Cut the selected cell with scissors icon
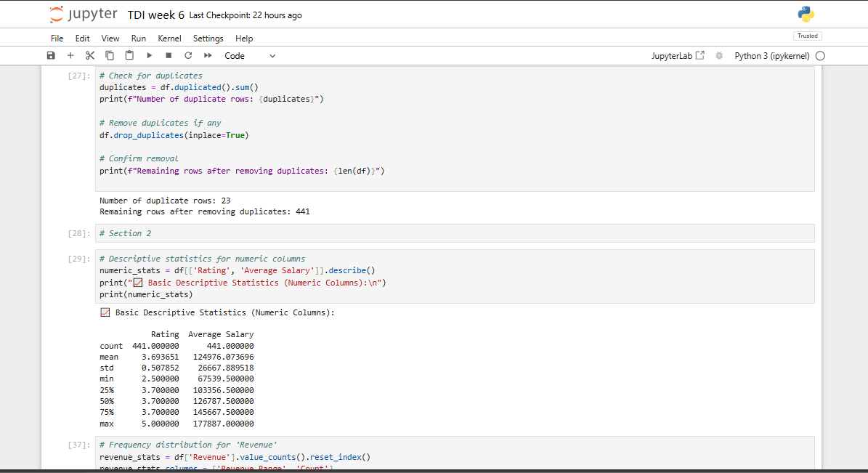 tap(89, 55)
